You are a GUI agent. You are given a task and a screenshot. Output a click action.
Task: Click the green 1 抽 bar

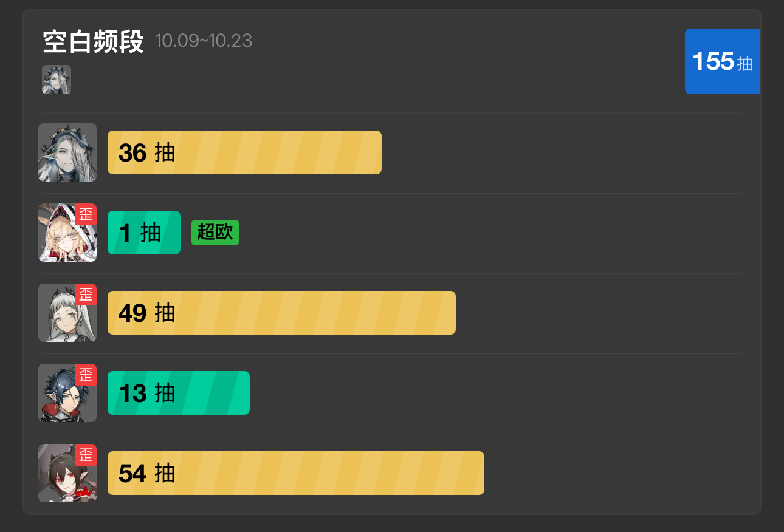point(144,233)
